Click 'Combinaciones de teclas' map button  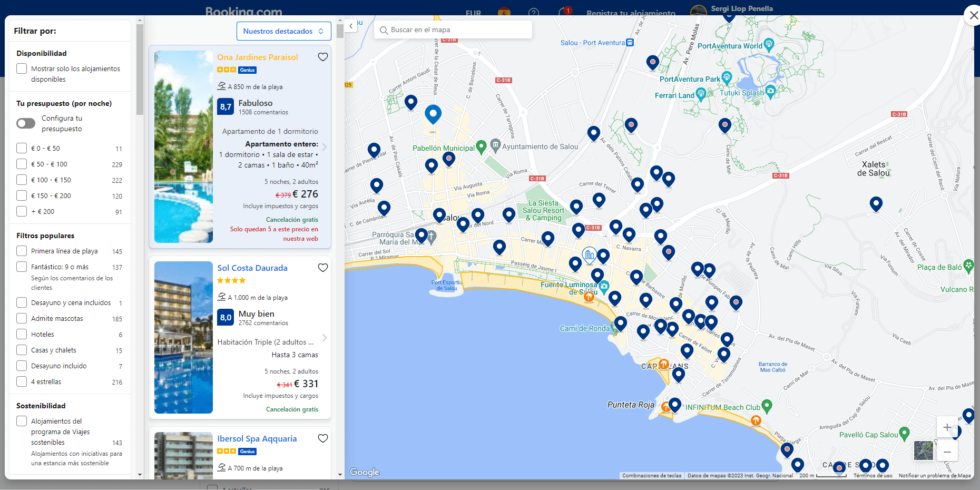652,475
